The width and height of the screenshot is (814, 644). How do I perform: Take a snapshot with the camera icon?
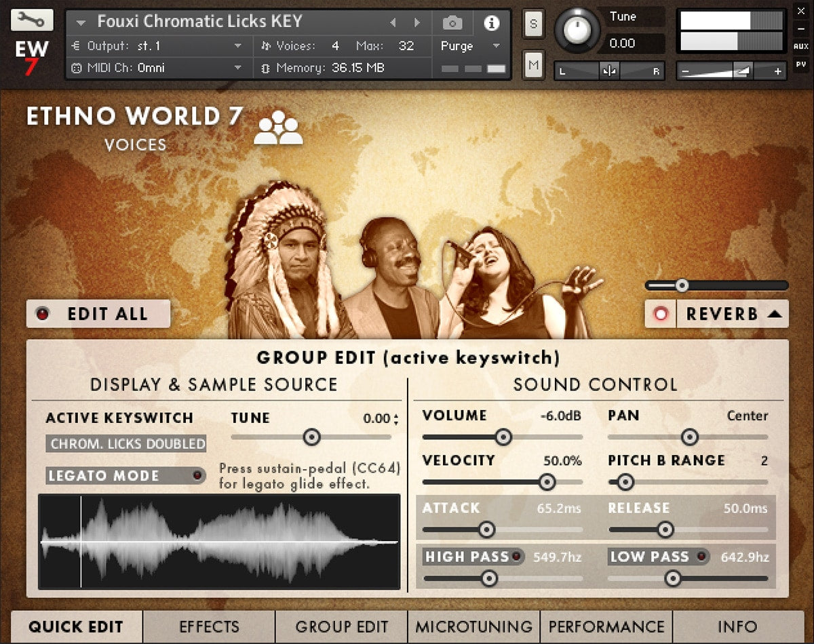click(x=452, y=23)
